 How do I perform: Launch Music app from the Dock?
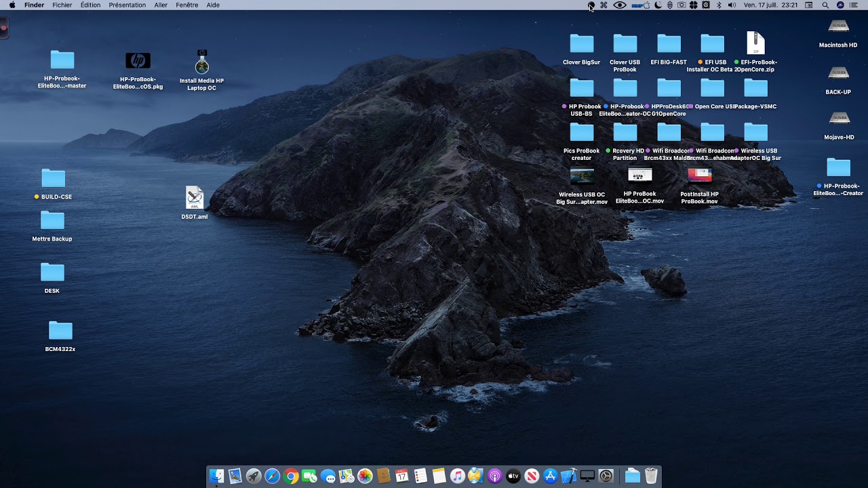pos(458,476)
